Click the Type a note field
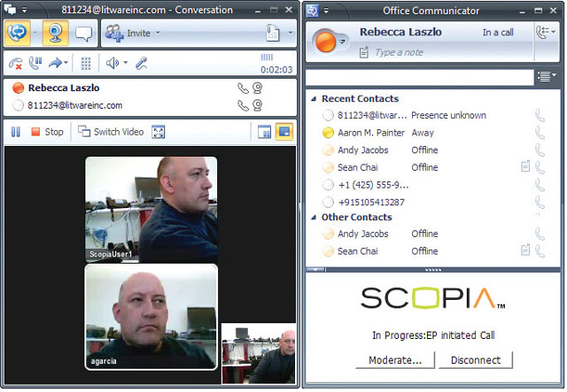The image size is (567, 392). [400, 52]
